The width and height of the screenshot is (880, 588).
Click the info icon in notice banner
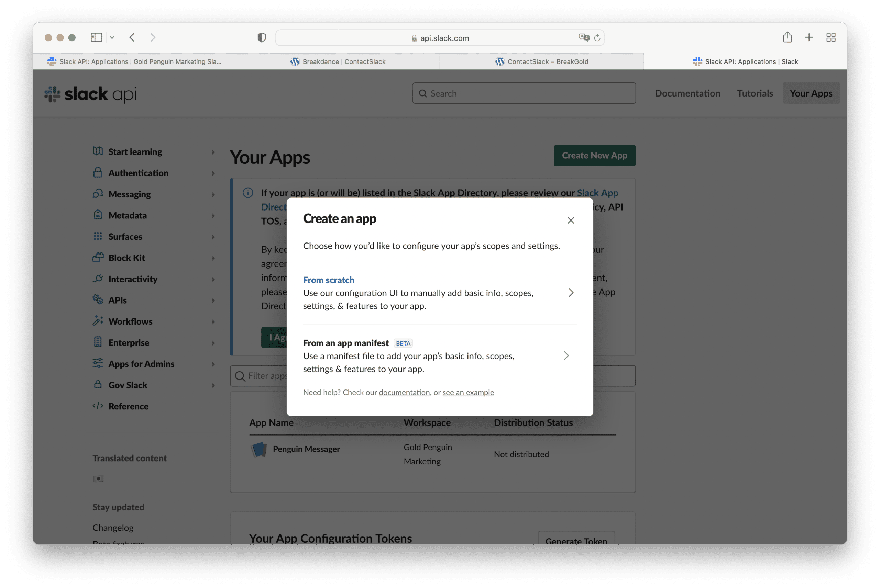248,193
